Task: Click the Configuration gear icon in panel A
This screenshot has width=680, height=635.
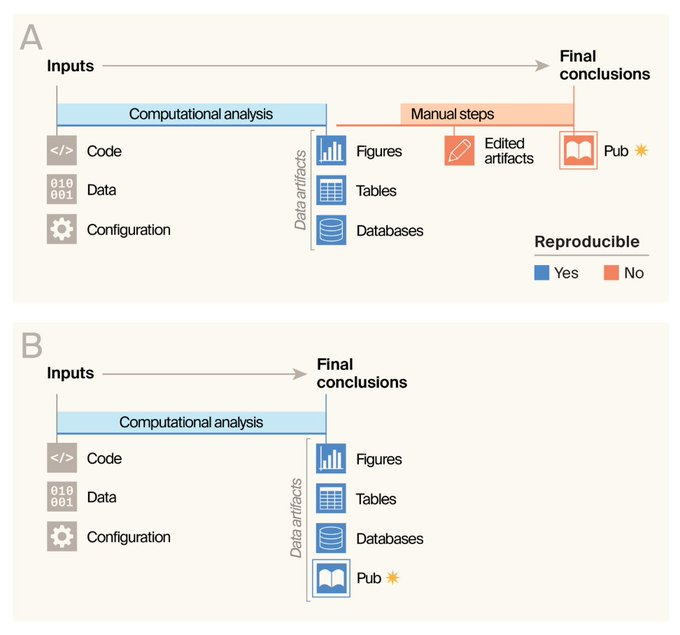Action: [61, 229]
